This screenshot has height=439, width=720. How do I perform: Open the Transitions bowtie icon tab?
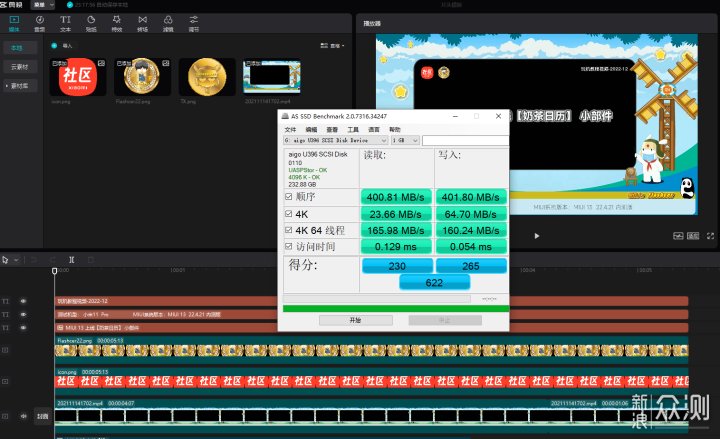tap(143, 23)
